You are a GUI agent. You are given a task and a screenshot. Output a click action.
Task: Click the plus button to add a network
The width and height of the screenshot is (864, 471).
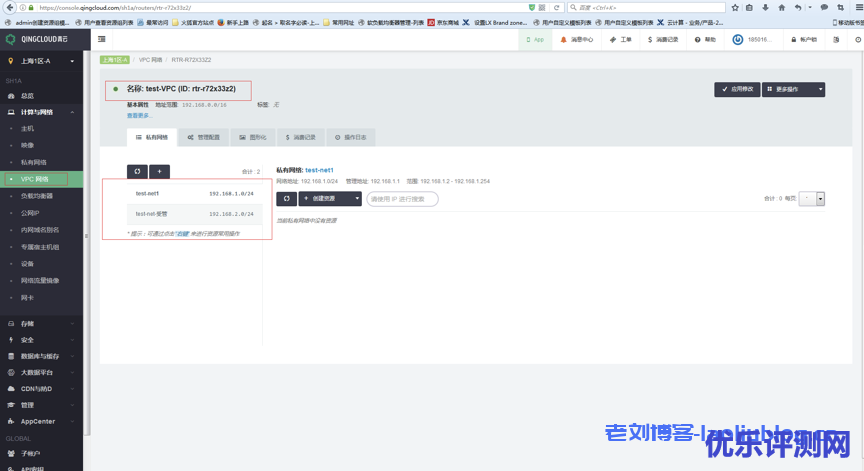(159, 171)
